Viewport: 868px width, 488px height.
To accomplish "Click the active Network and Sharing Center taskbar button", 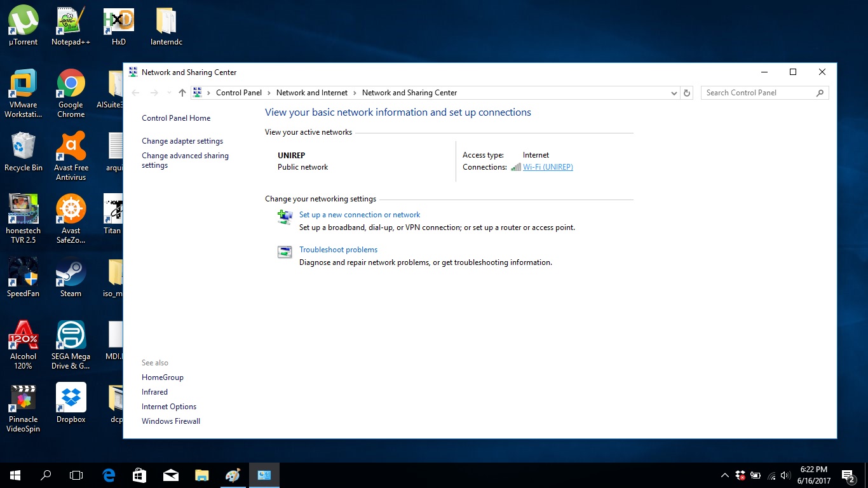I will tap(264, 475).
